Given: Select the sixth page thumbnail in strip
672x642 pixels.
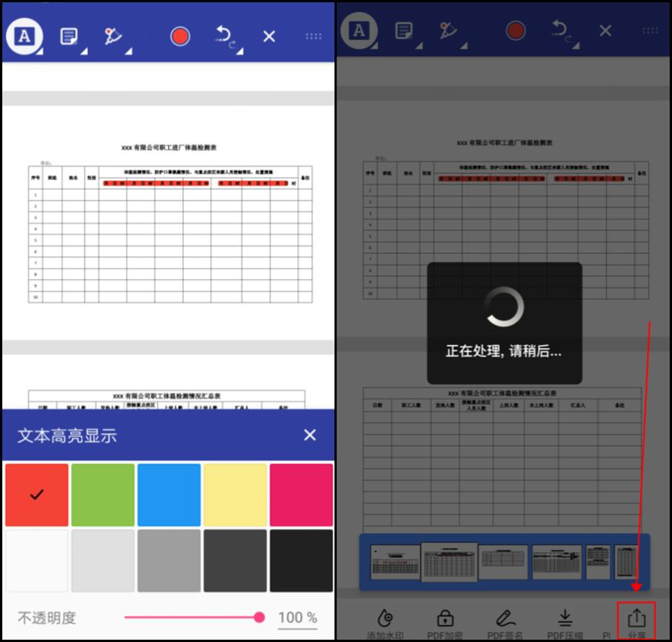Looking at the screenshot, I should click(x=626, y=562).
